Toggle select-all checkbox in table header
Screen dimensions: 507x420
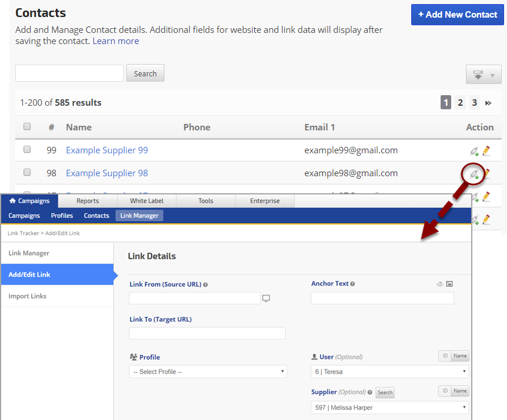click(x=27, y=127)
